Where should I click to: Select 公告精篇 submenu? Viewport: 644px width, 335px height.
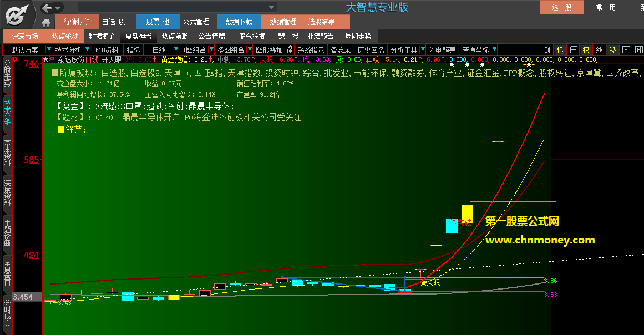(x=211, y=36)
